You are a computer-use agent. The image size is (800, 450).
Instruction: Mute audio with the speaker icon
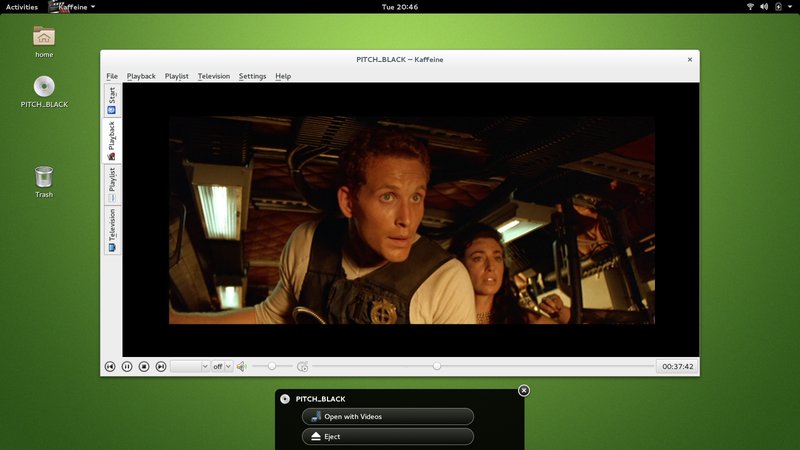click(x=242, y=366)
